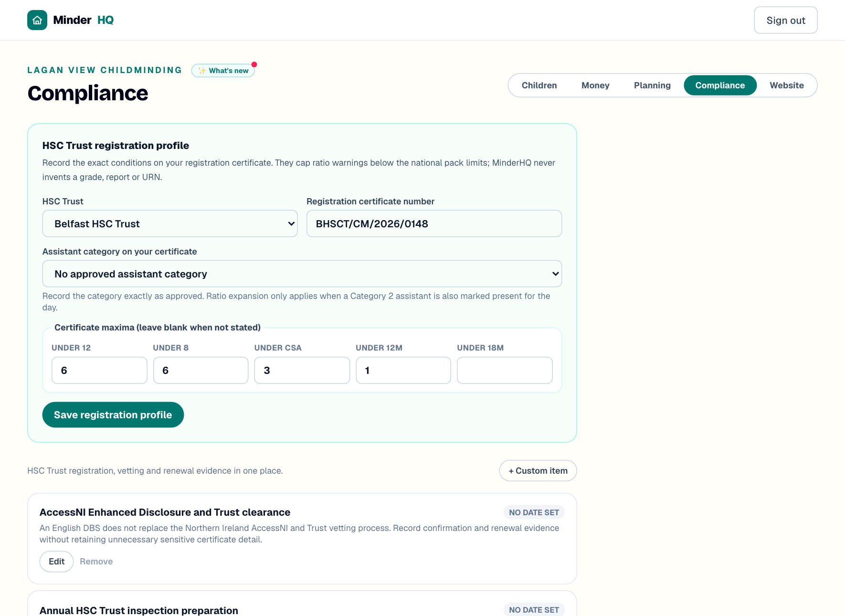Click 'AccessNI Enhanced Disclosure and Trust clearance' title

tap(165, 512)
